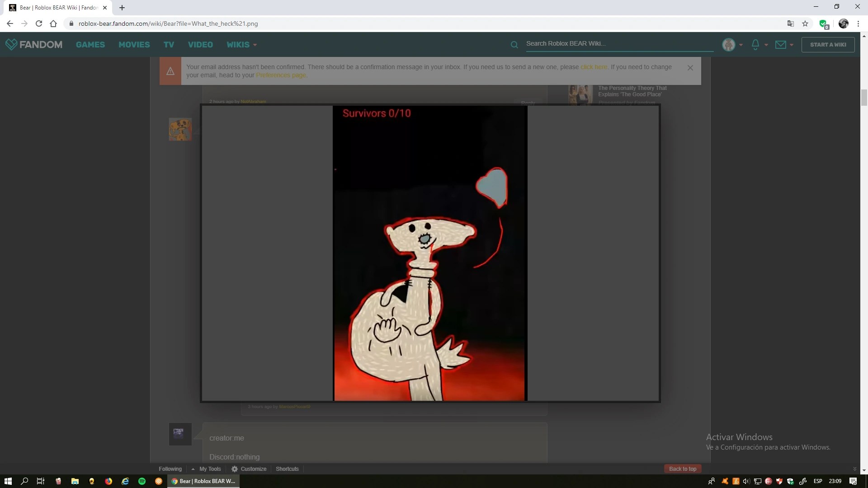Open the messages envelope icon
Image resolution: width=868 pixels, height=488 pixels.
tap(780, 44)
